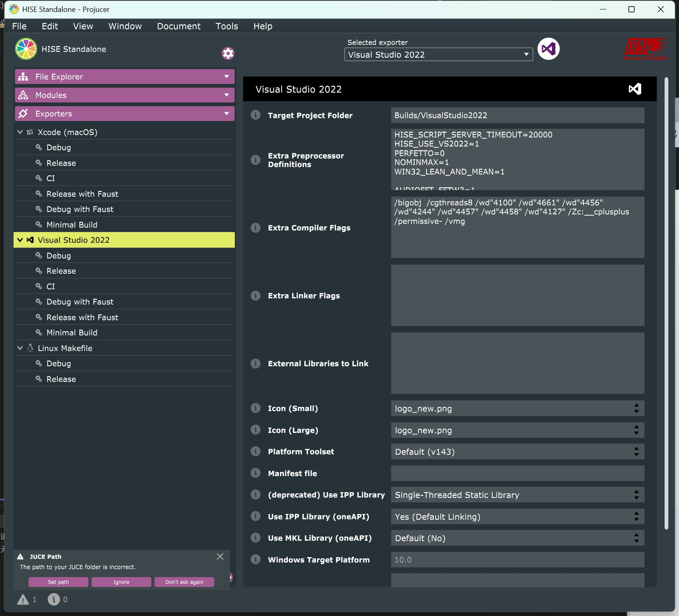This screenshot has height=616, width=679.
Task: Collapse the Exporters panel arrow
Action: [x=227, y=114]
